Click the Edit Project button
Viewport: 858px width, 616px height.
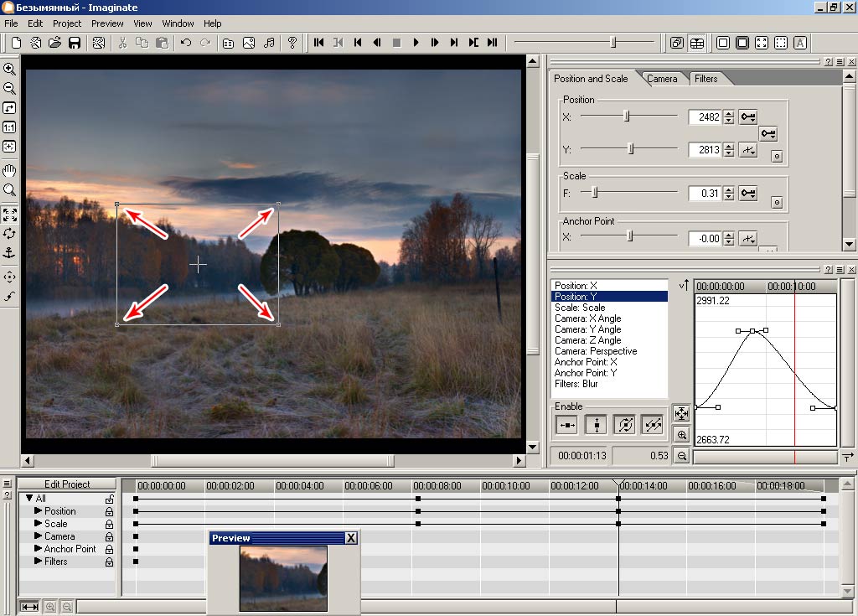(67, 484)
